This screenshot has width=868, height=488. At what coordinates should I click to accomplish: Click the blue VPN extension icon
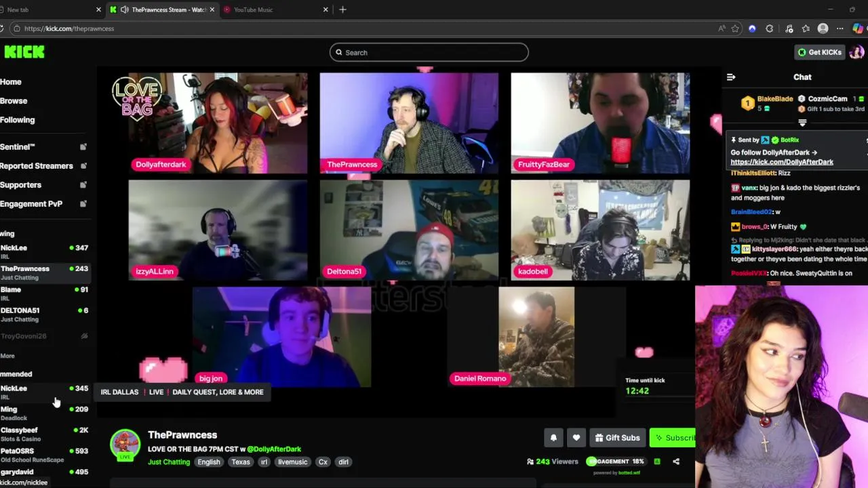752,28
